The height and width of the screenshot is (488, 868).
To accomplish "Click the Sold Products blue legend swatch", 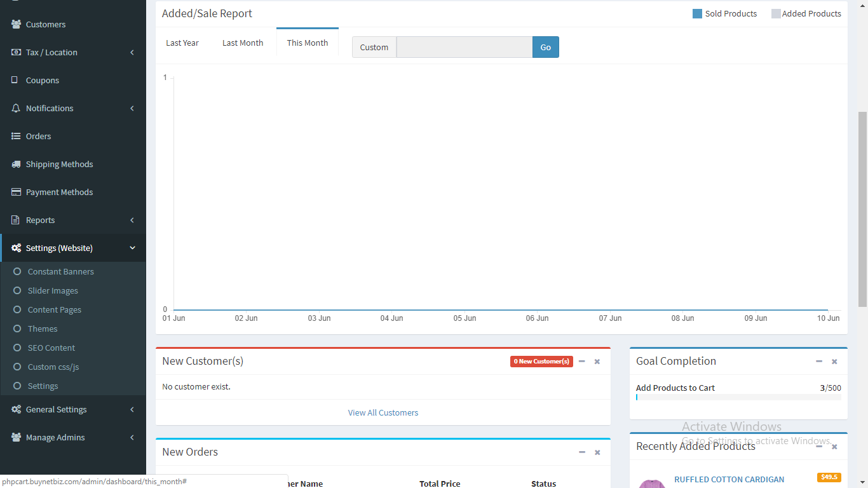I will [x=697, y=13].
